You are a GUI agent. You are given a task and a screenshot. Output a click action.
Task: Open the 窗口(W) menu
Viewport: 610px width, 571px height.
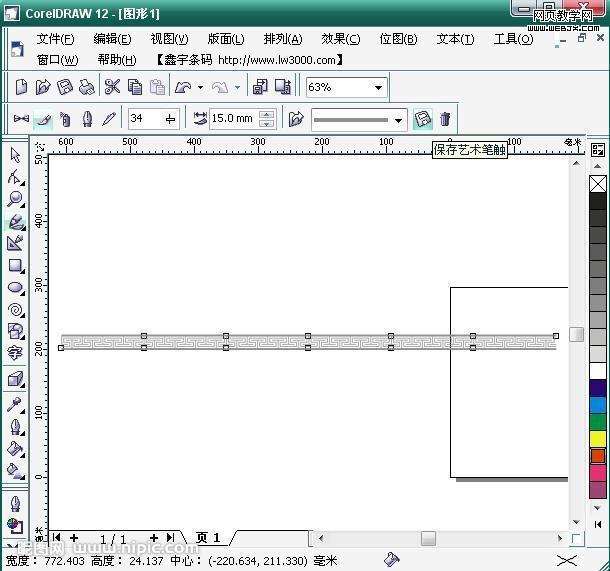58,60
